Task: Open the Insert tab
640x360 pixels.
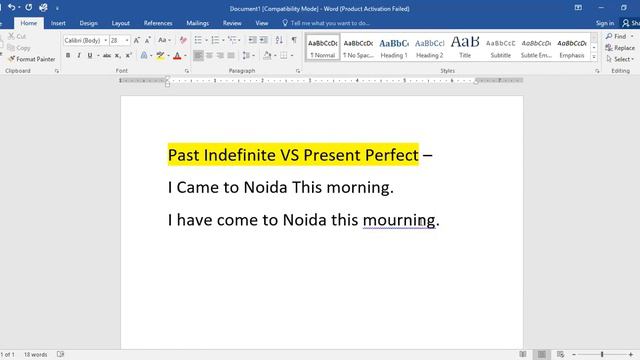Action: [58, 23]
